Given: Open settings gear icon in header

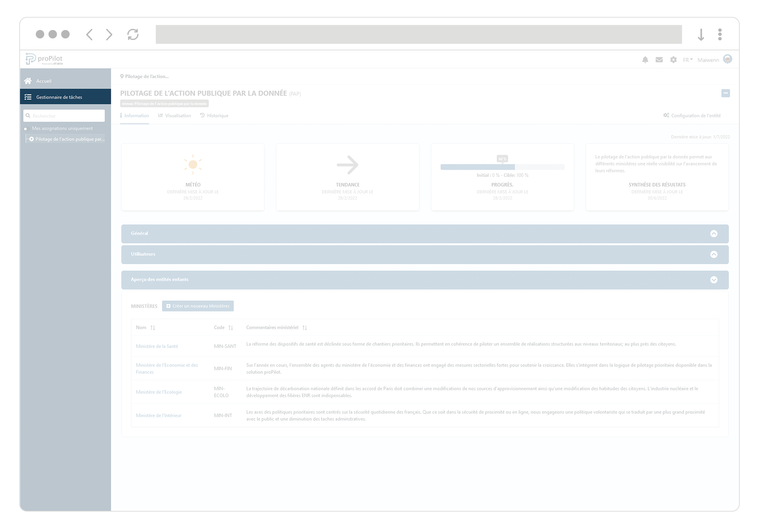Looking at the screenshot, I should coord(673,60).
